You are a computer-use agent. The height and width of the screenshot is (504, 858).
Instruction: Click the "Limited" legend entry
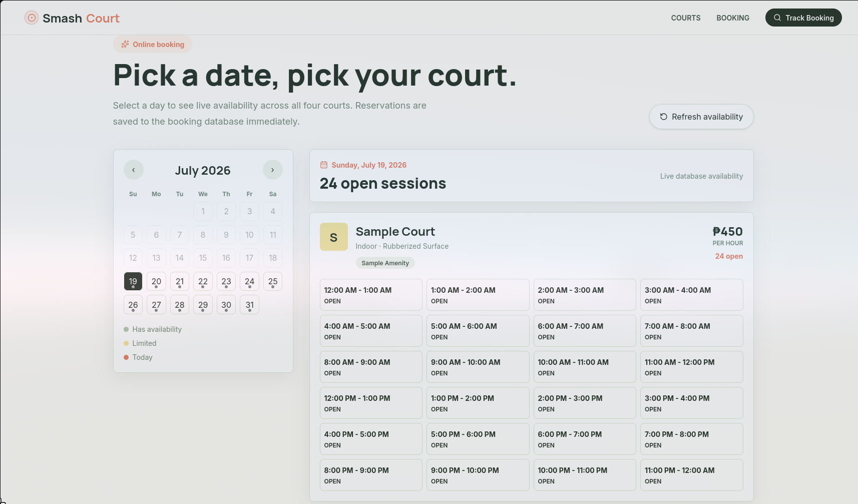pyautogui.click(x=140, y=343)
